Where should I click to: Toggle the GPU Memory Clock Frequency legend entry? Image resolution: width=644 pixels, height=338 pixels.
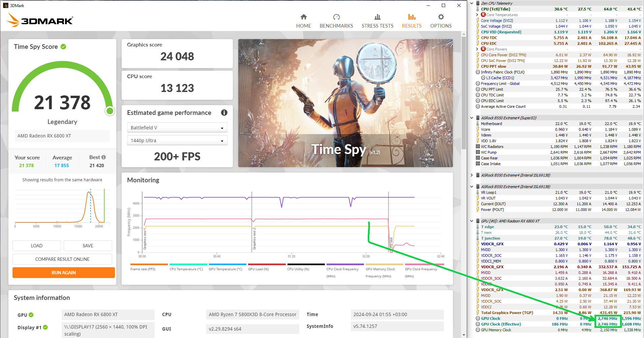point(385,271)
